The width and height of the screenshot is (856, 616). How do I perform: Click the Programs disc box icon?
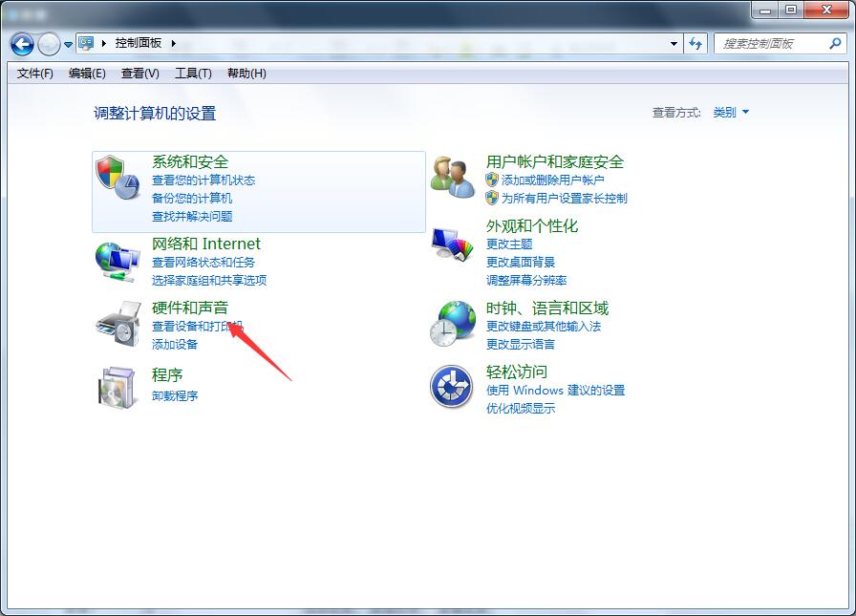click(118, 388)
